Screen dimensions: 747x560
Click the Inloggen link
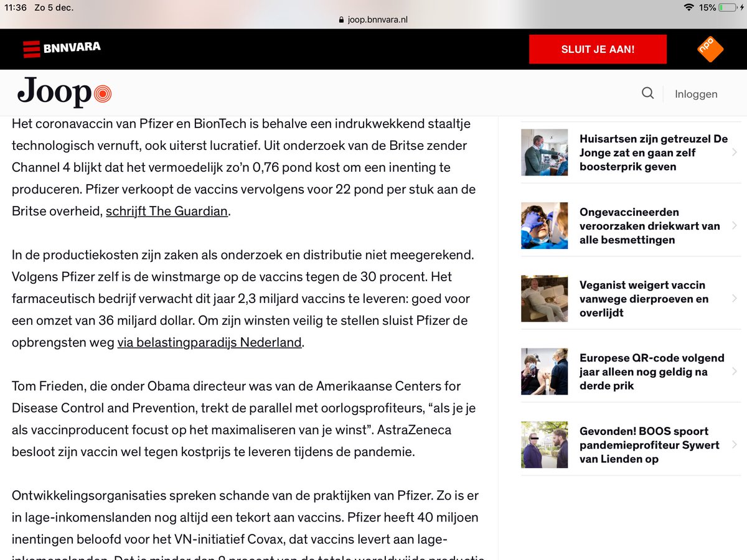[696, 94]
